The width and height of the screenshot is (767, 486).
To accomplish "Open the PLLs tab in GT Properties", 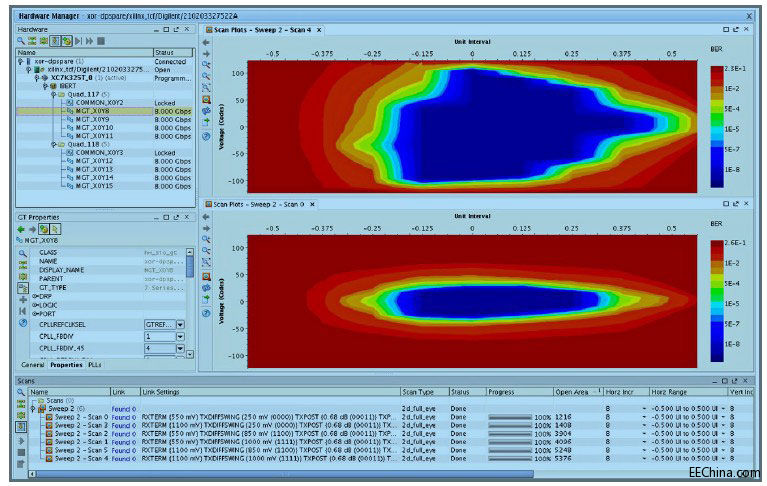I will click(x=94, y=365).
